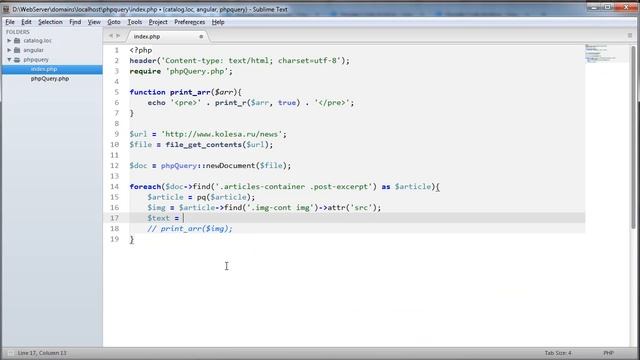Click the phpquery open folder icon
The image size is (640, 360).
coord(17,60)
